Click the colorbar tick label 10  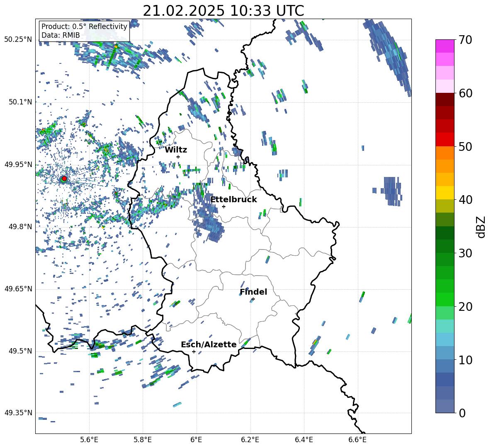(465, 360)
